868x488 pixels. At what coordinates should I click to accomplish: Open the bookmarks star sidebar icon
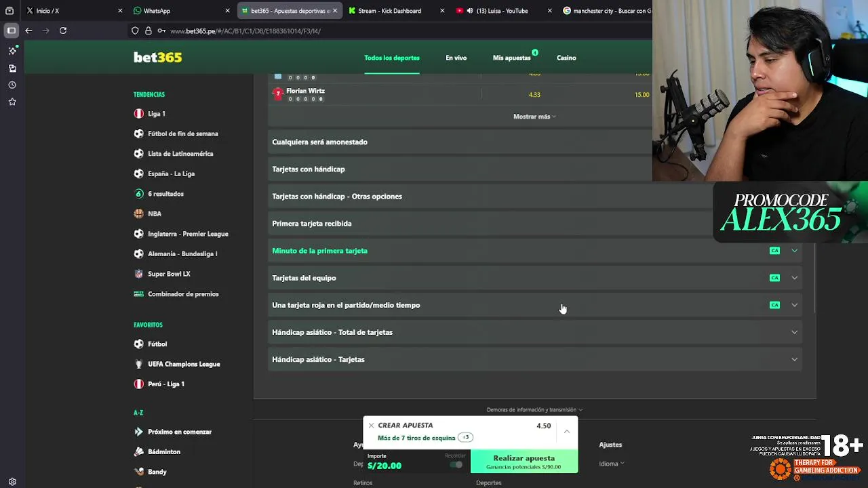point(12,102)
